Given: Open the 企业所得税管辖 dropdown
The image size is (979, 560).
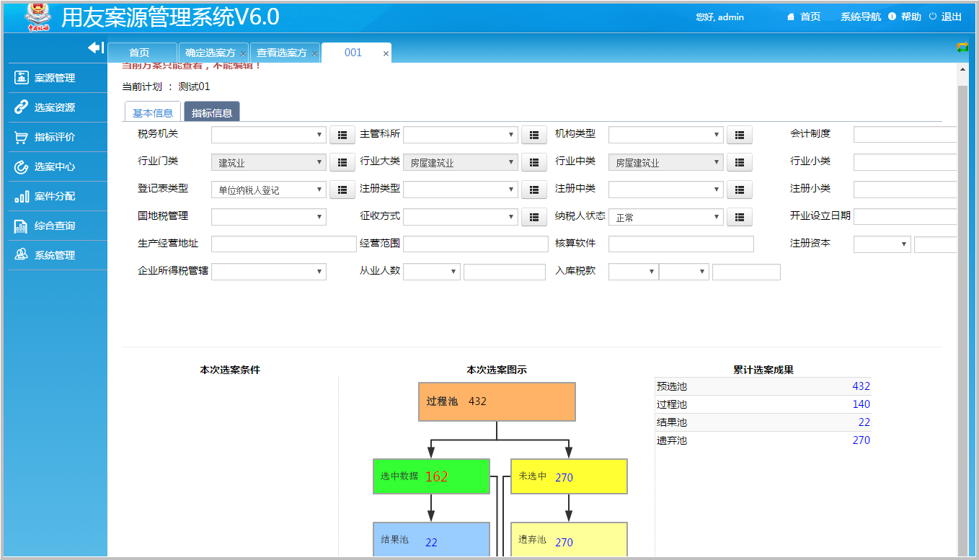Looking at the screenshot, I should click(269, 272).
